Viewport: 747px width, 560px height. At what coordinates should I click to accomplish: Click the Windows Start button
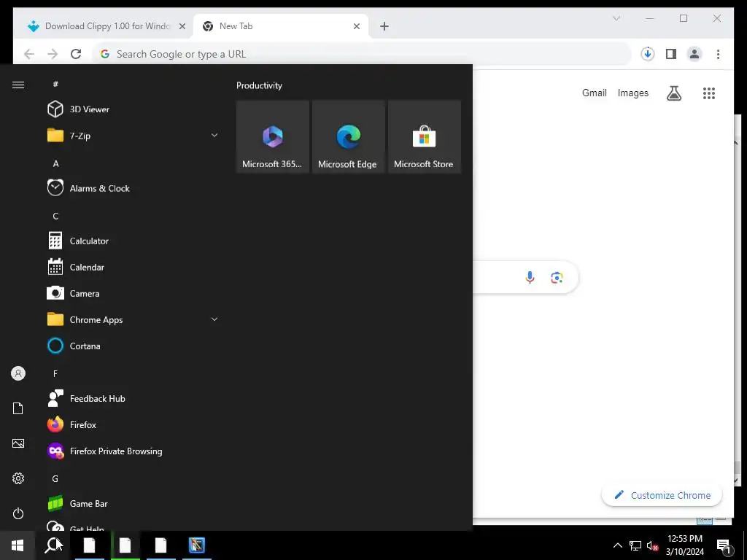point(18,545)
